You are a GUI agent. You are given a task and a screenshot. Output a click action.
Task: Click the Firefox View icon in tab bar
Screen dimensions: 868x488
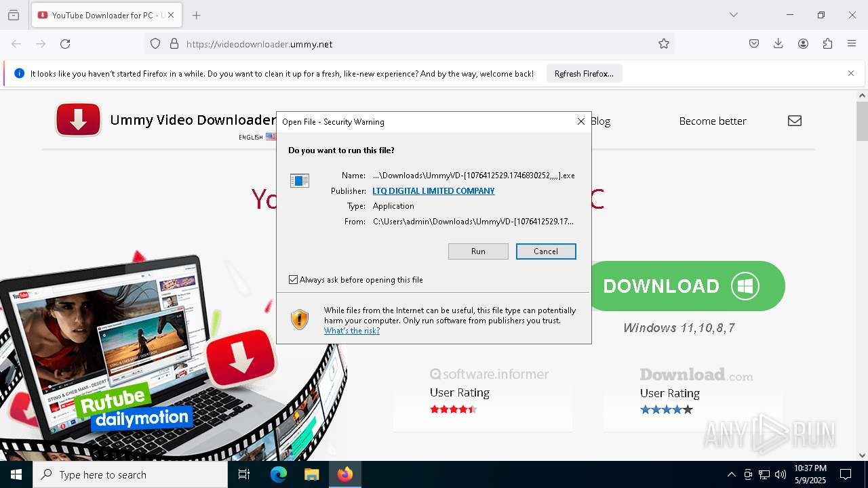[14, 15]
